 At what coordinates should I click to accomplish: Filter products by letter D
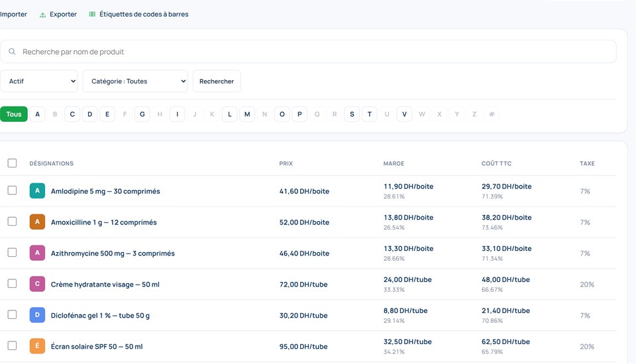(x=89, y=114)
